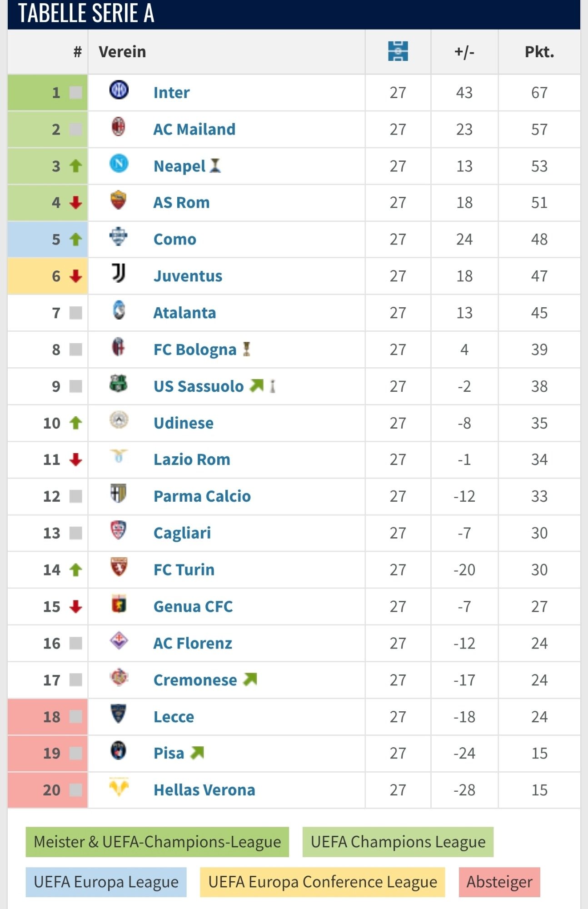Select the US Sassuolo team name

click(x=199, y=386)
